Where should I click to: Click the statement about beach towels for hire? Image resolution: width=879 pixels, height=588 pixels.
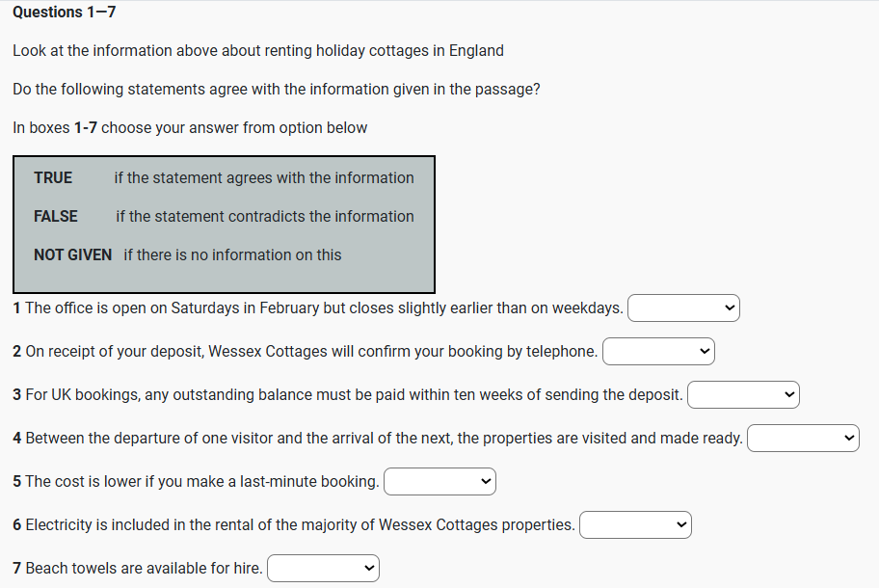point(138,569)
